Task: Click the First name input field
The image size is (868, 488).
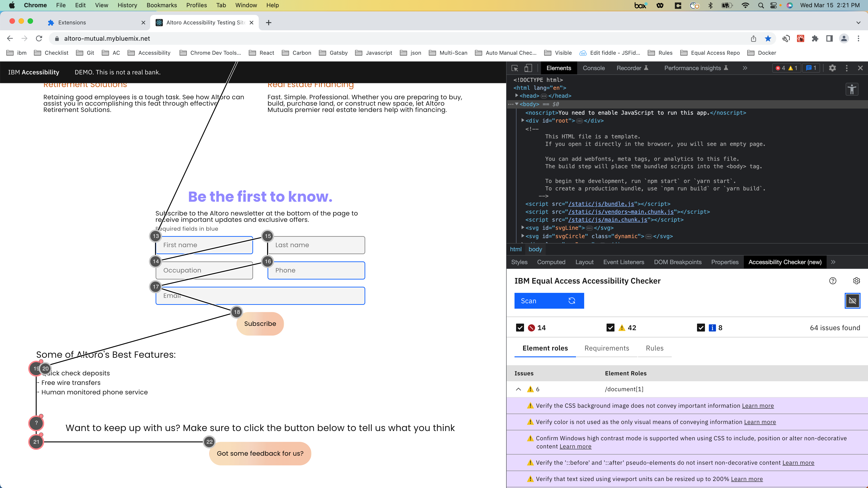Action: click(204, 245)
